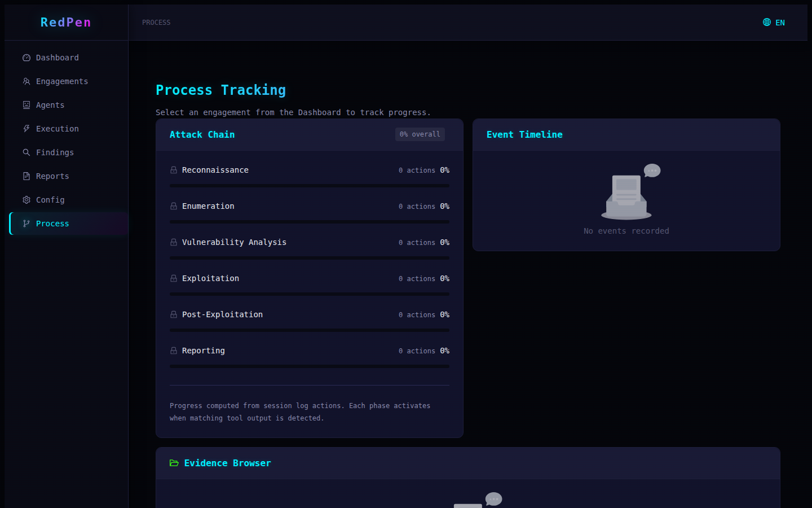This screenshot has height=508, width=812.
Task: Click the Reconnaissance progress bar
Action: (x=310, y=186)
